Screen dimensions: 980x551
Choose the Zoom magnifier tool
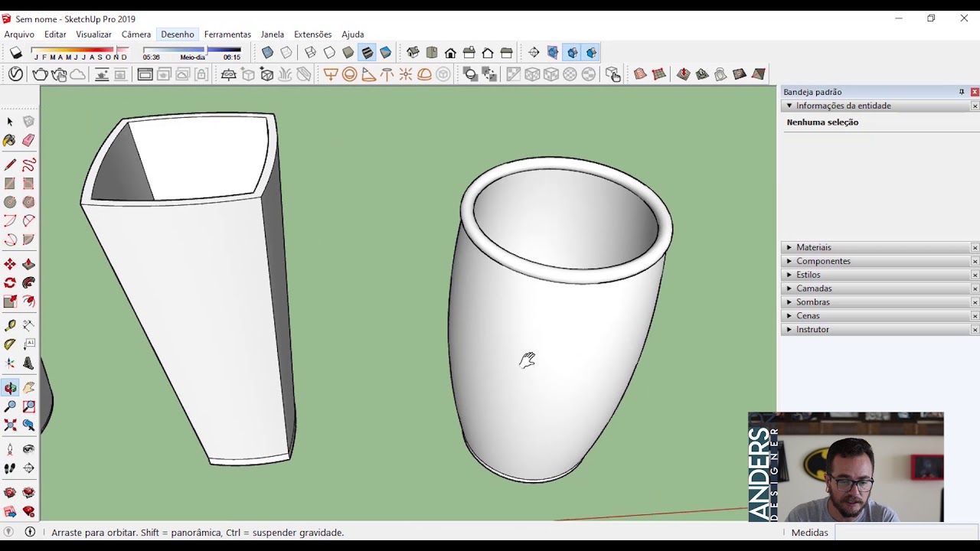tap(10, 406)
